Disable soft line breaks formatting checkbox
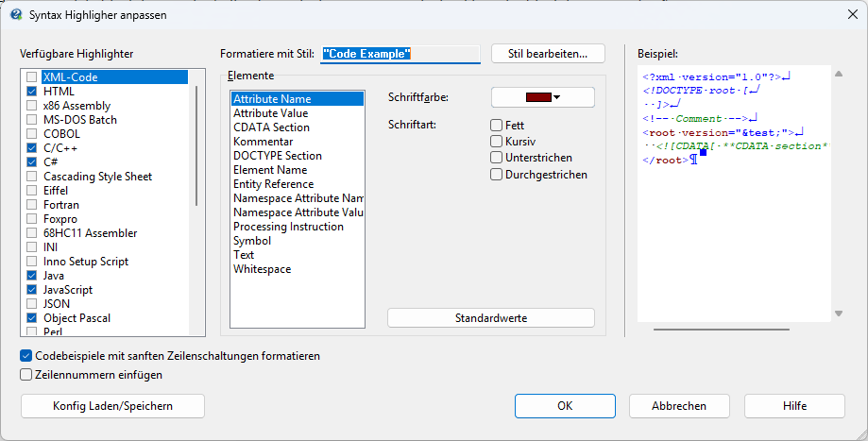 pyautogui.click(x=26, y=357)
